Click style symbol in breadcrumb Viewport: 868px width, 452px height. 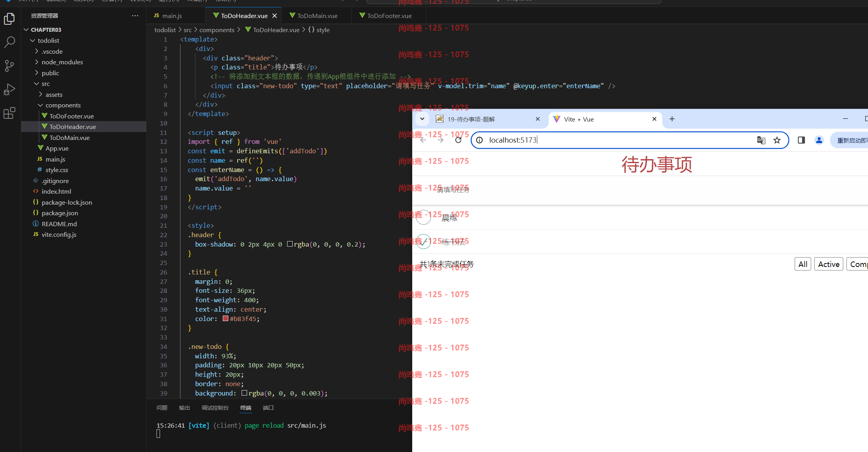point(319,30)
